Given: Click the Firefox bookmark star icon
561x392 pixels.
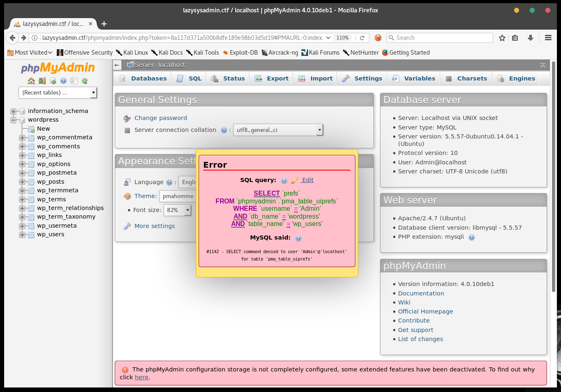Looking at the screenshot, I should (502, 38).
